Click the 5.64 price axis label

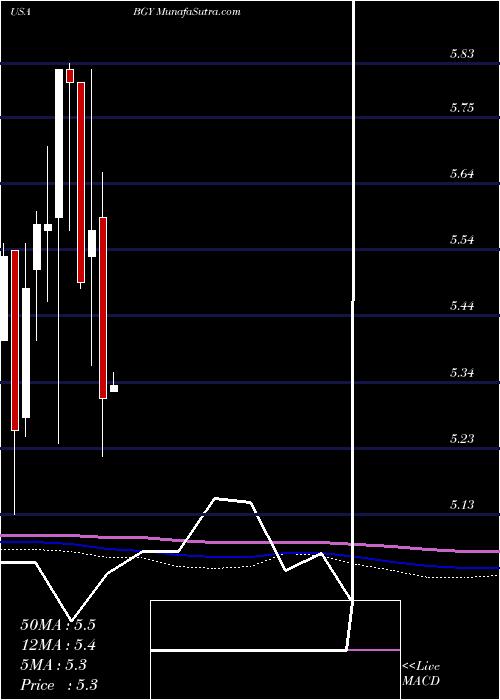tap(462, 174)
